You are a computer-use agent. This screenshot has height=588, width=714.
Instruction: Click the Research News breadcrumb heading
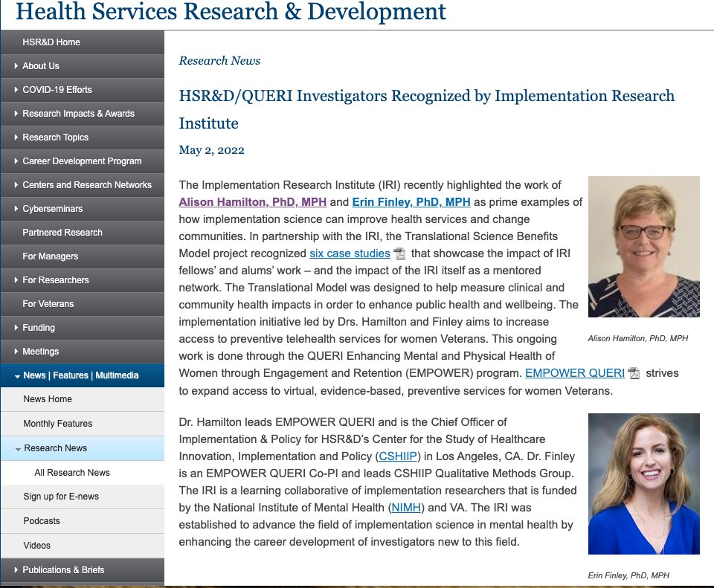click(x=219, y=60)
